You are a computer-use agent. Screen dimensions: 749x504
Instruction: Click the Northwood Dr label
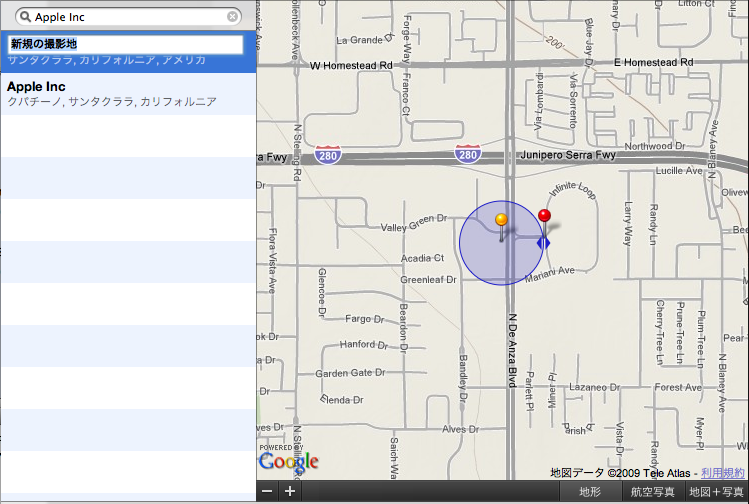pyautogui.click(x=655, y=146)
